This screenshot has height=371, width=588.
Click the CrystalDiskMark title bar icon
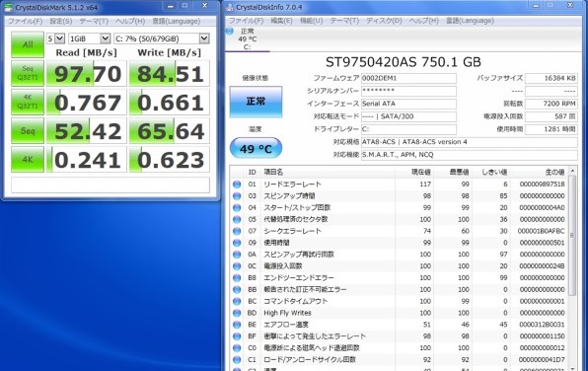8,8
